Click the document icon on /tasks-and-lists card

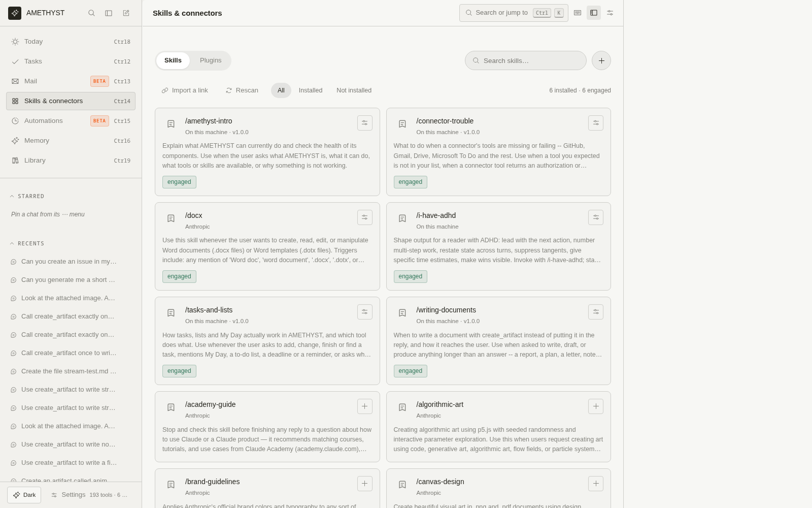(x=171, y=313)
